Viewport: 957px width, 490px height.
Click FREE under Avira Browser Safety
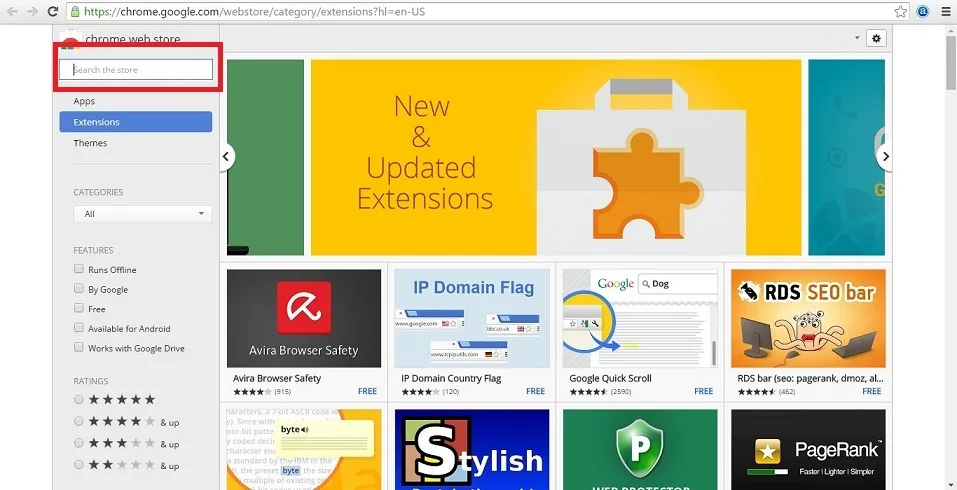click(x=367, y=391)
